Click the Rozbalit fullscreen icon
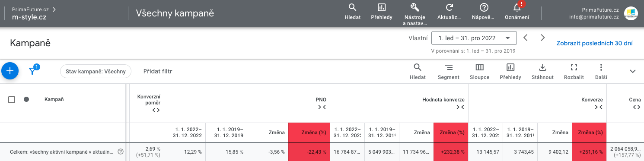644x161 pixels. [x=574, y=67]
